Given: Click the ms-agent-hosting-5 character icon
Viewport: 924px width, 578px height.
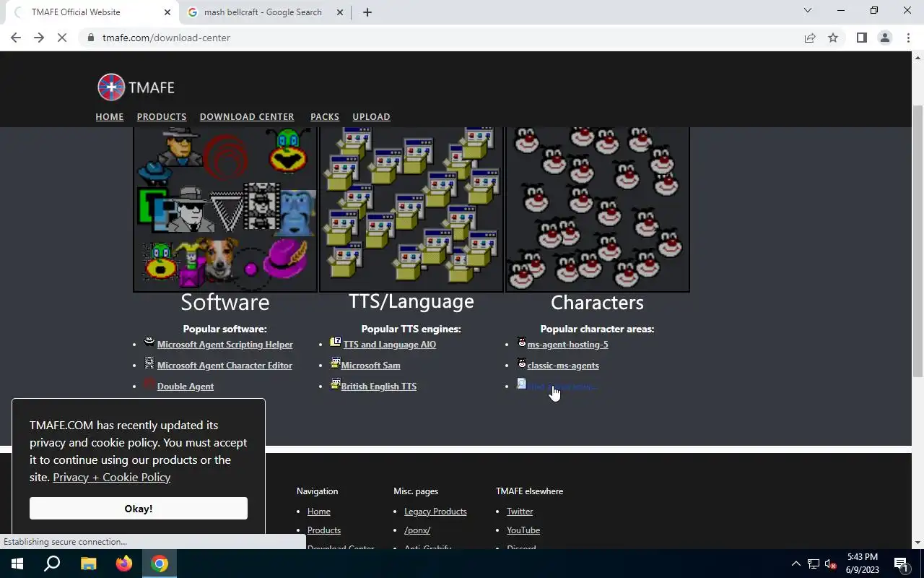Looking at the screenshot, I should (522, 342).
